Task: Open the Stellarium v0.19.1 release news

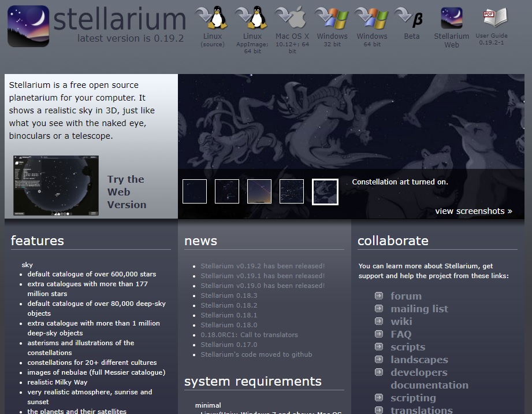Action: click(263, 276)
